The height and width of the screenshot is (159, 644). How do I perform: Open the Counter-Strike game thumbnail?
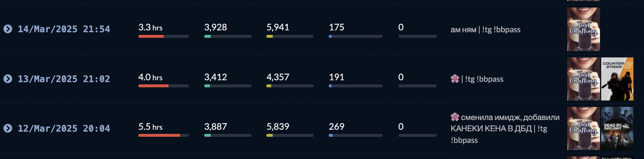click(x=617, y=79)
